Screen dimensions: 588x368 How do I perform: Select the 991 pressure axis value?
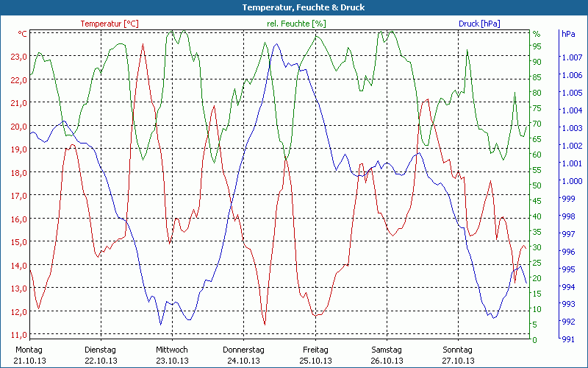[x=567, y=339]
